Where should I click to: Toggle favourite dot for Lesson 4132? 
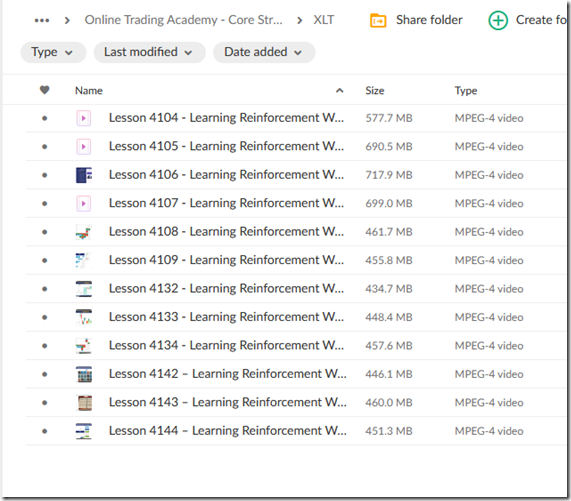coord(44,289)
